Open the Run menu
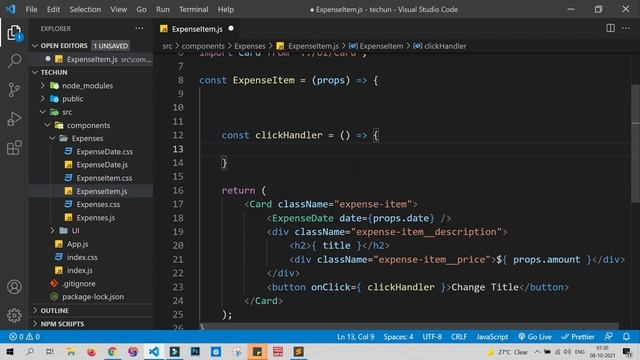Viewport: 640px width, 360px height. [x=162, y=9]
